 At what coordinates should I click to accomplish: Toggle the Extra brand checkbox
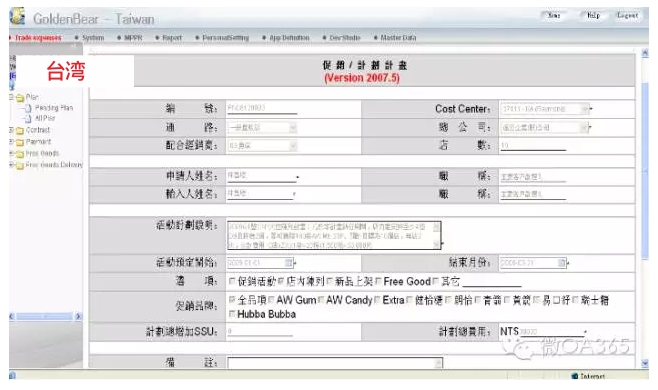pos(377,300)
